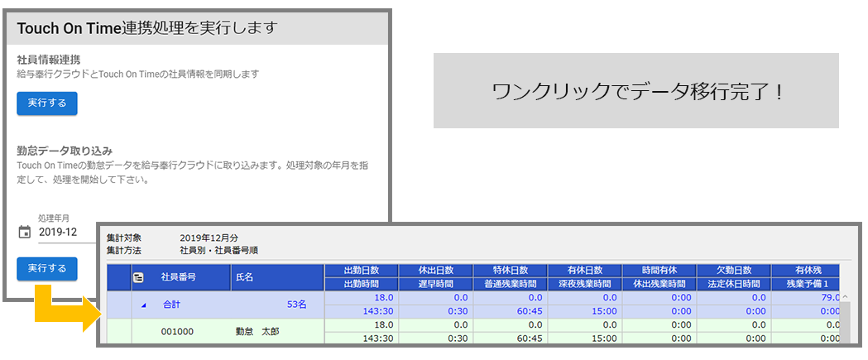Click the Touch On Time連携処理 dialog title

pyautogui.click(x=146, y=28)
